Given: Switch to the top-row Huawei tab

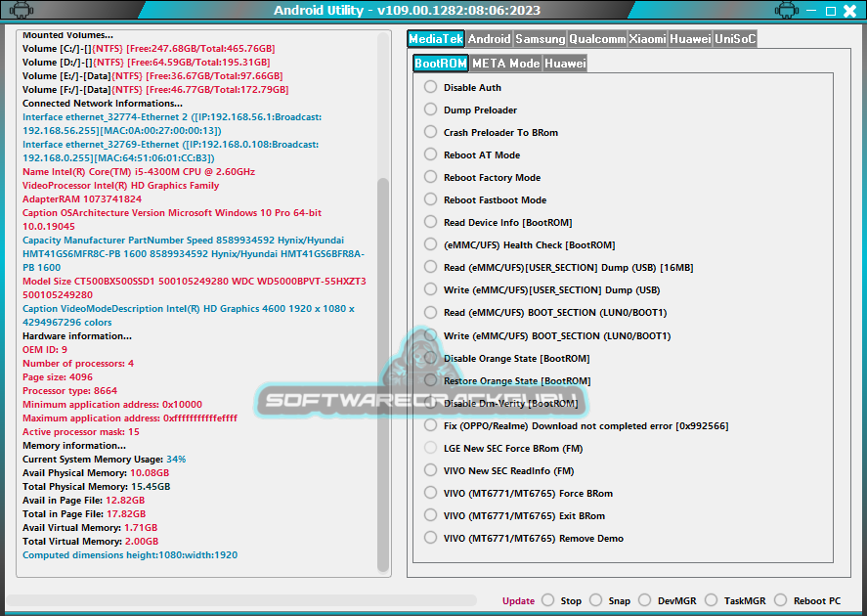Looking at the screenshot, I should (x=690, y=39).
